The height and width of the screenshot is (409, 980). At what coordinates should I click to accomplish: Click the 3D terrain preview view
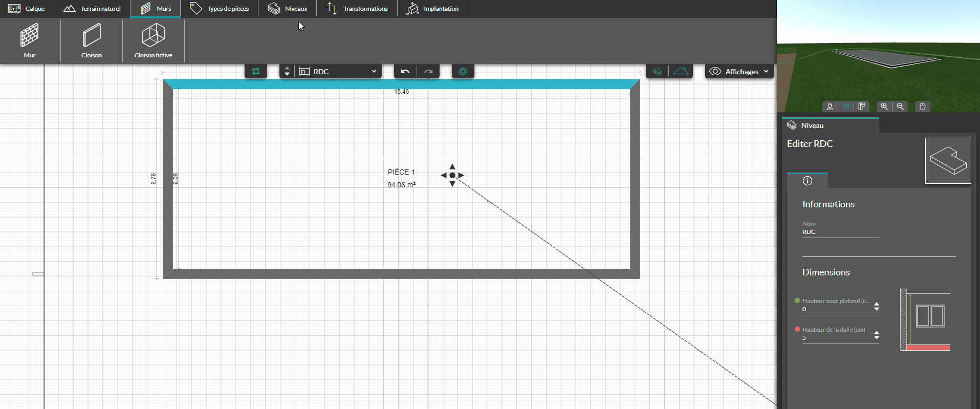[878, 56]
